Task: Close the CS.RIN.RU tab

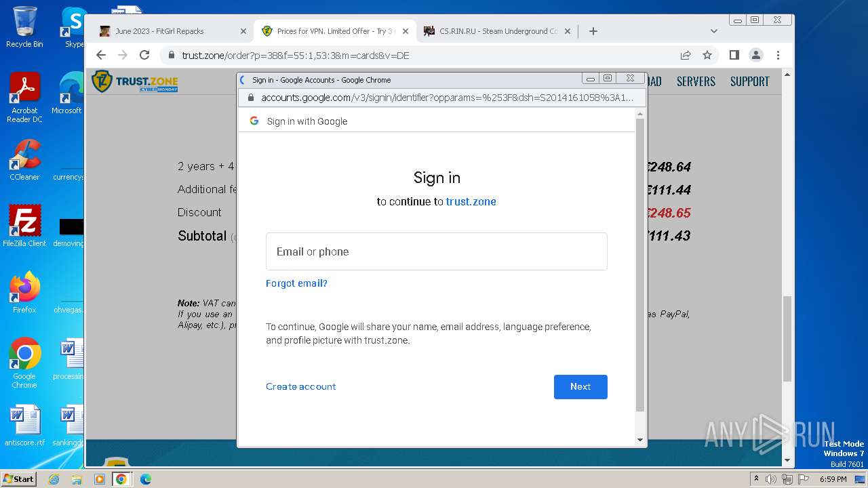Action: pyautogui.click(x=568, y=31)
